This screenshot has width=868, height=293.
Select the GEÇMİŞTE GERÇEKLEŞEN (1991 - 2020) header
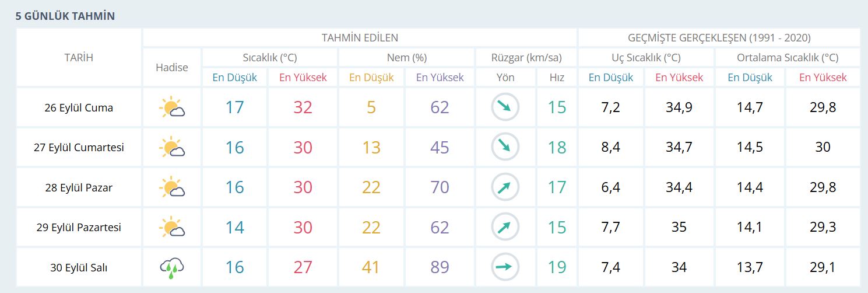(x=719, y=38)
